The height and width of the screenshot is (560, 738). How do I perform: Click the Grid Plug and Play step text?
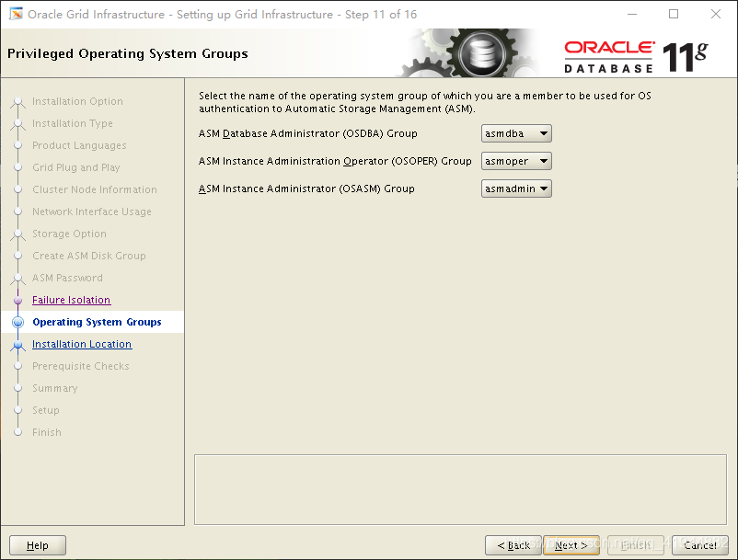coord(76,168)
